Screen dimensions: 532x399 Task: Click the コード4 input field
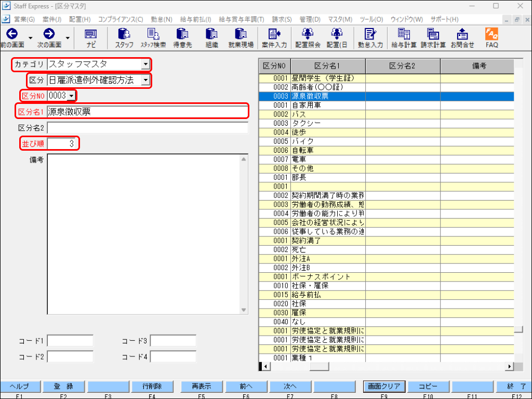173,356
